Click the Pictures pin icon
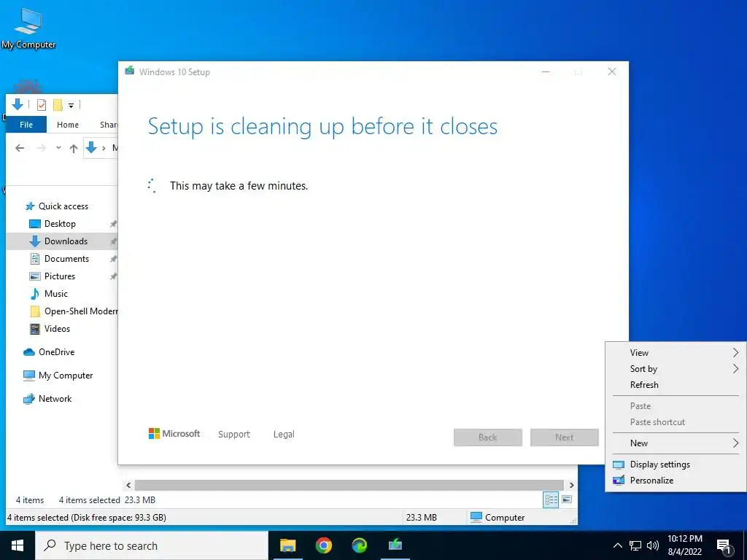Viewport: 747px width, 560px height. (113, 276)
